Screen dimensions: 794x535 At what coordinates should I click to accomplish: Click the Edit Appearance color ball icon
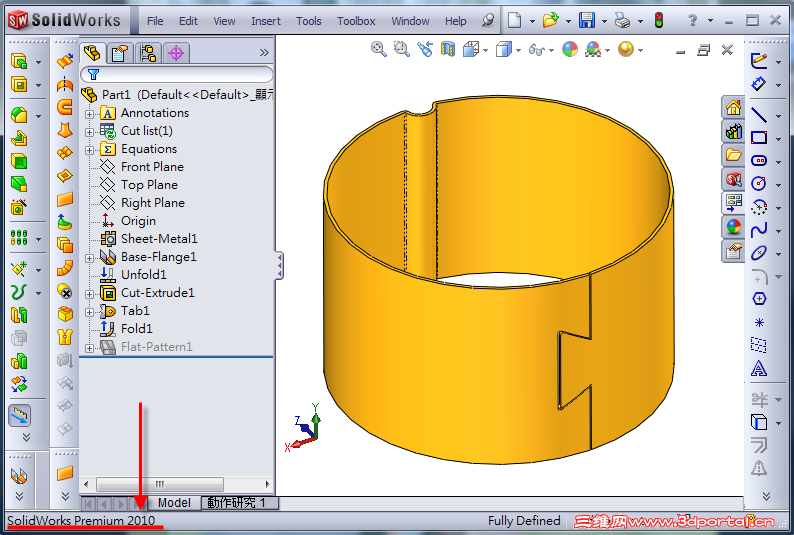pos(570,49)
